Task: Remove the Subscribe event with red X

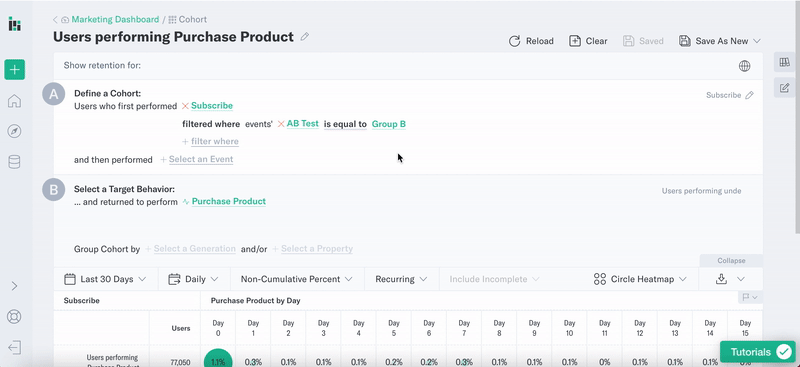Action: [185, 106]
